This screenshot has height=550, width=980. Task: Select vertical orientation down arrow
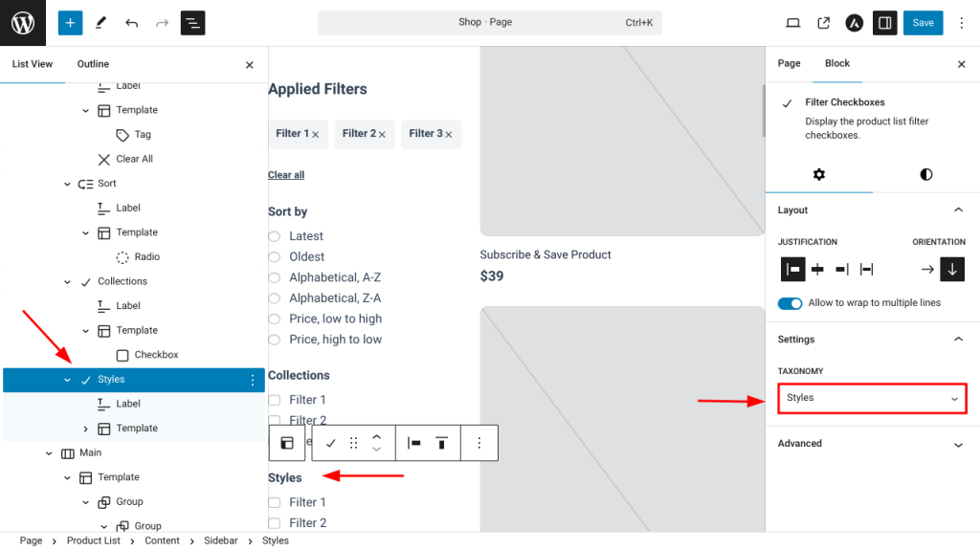tap(952, 270)
